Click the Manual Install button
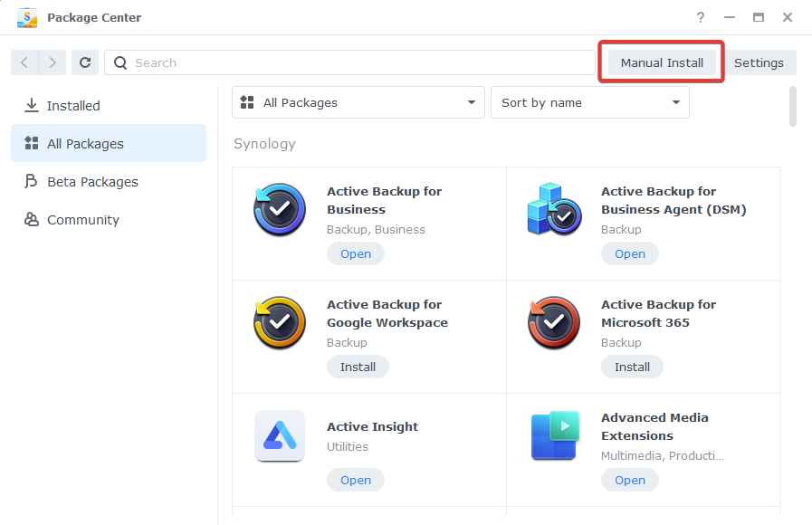 pyautogui.click(x=662, y=62)
